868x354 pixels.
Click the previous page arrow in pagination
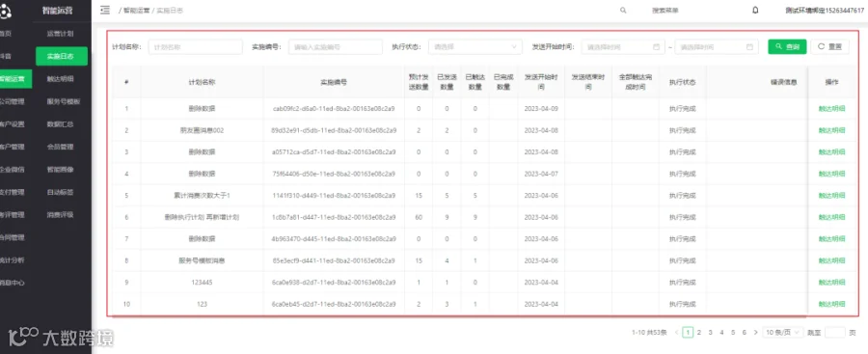pos(676,333)
